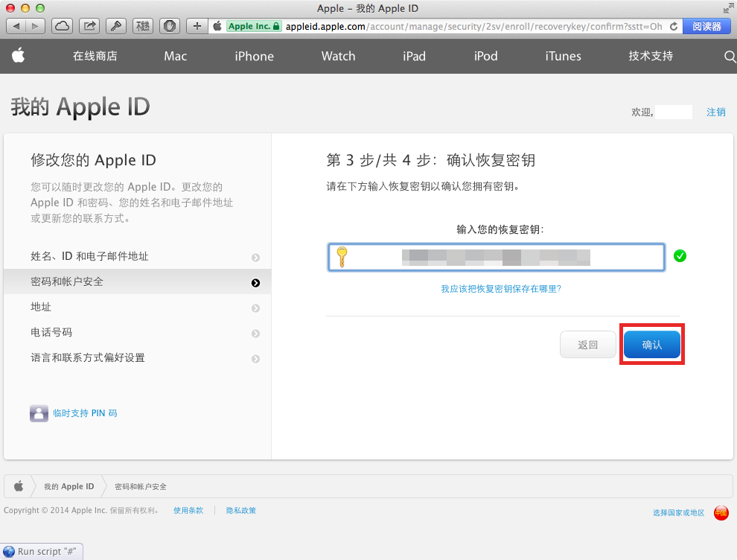Go forward using Safari's forward arrow
Screen dimensions: 737x560
[35, 26]
